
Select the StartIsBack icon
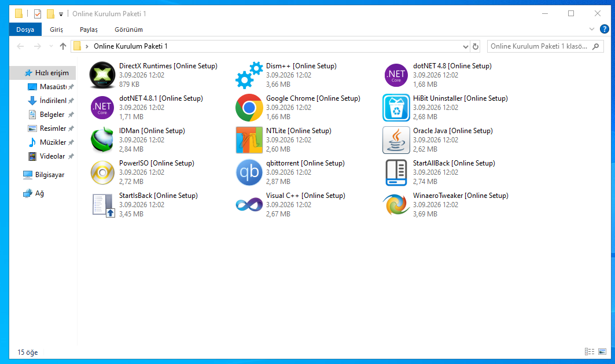[104, 205]
